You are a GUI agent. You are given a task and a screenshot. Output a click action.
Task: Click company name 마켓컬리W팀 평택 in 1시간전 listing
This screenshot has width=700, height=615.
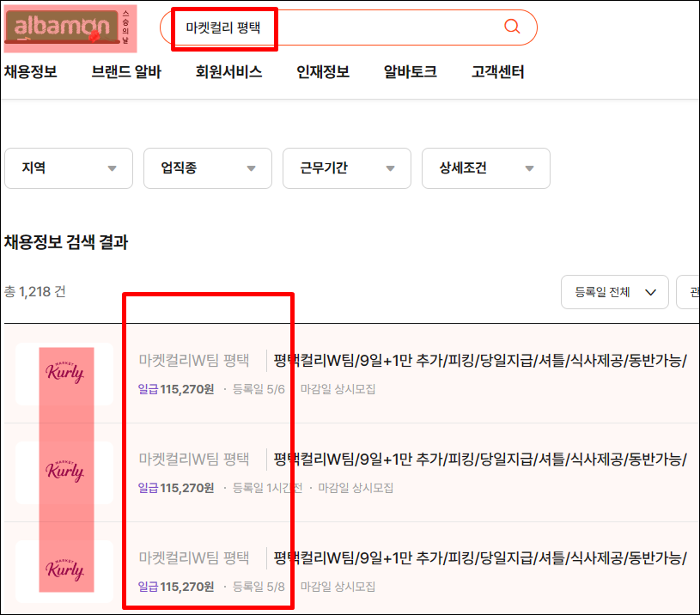pyautogui.click(x=194, y=459)
